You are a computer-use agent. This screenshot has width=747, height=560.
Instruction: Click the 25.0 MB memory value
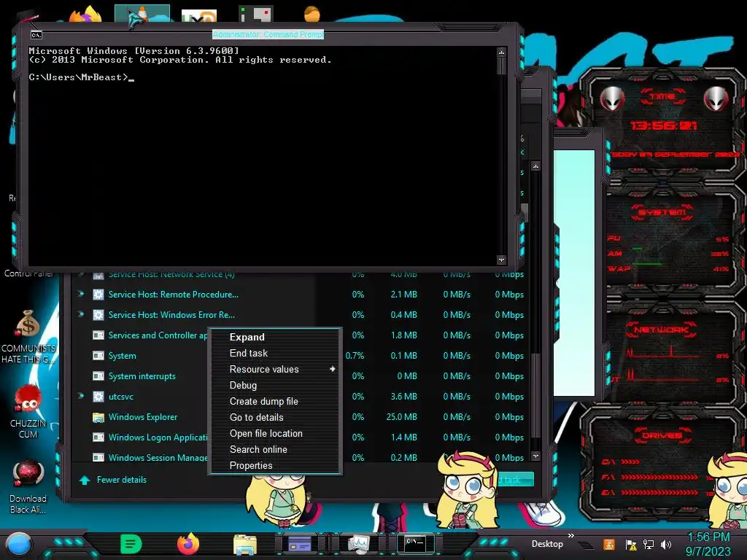point(402,417)
